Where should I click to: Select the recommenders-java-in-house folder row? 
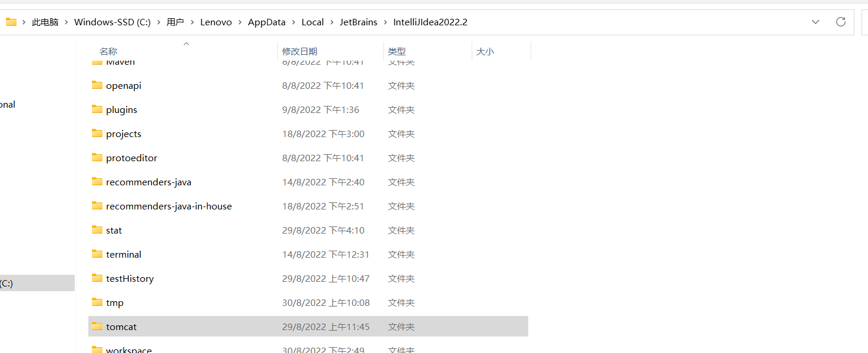(308, 206)
